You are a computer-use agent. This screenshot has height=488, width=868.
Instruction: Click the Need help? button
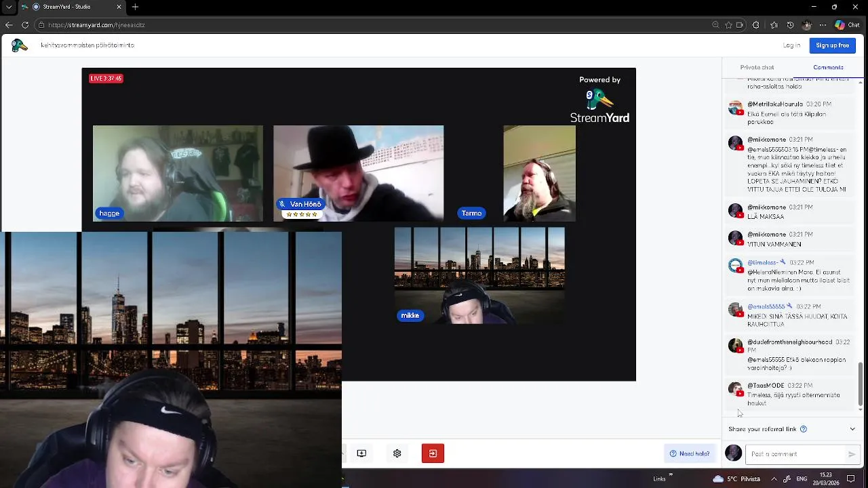coord(690,453)
